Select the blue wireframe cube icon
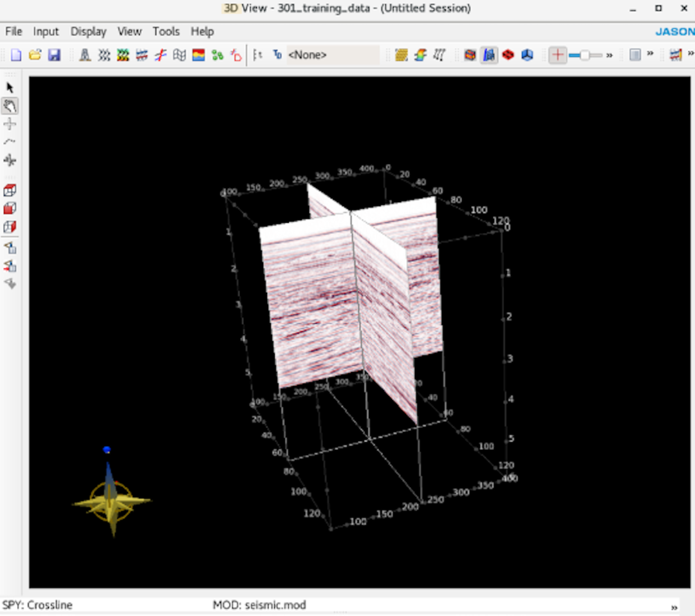The width and height of the screenshot is (695, 616). click(x=527, y=55)
